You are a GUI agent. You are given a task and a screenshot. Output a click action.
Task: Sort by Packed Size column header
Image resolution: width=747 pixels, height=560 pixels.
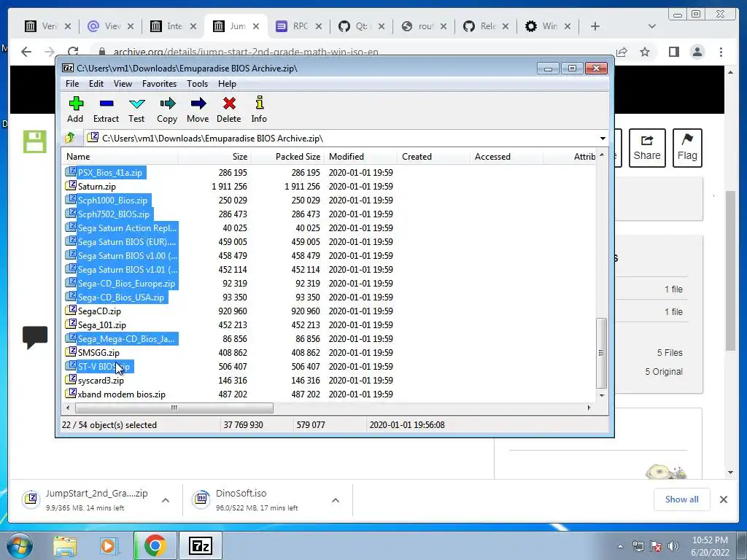287,157
